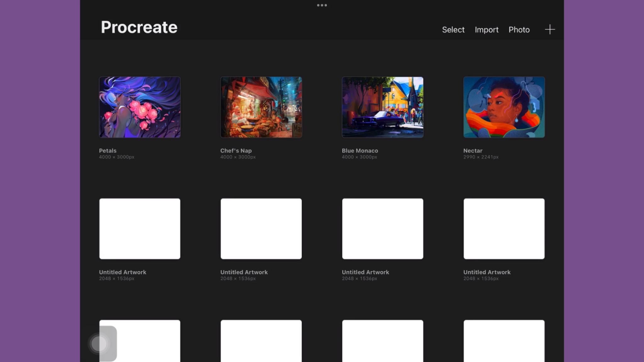Tap the Blue Monaco title label
Screen dimensions: 644x362
coord(360,151)
